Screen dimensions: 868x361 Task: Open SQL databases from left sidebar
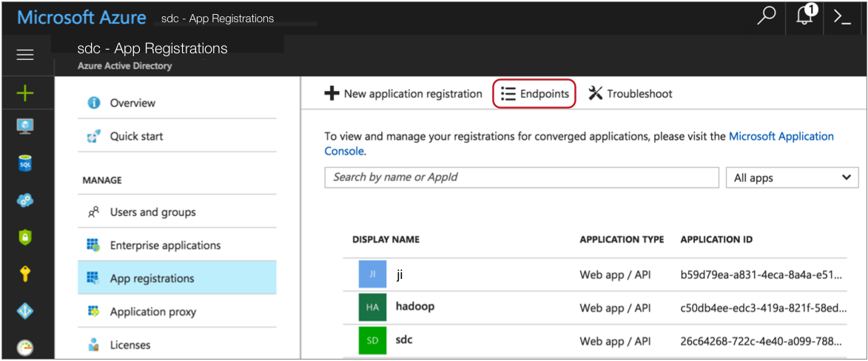[25, 164]
